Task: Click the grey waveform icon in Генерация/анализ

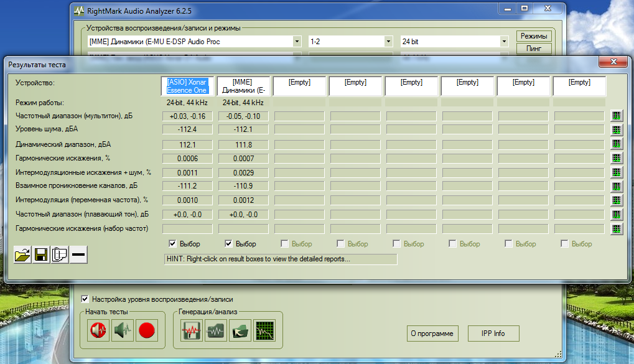Action: click(x=216, y=330)
